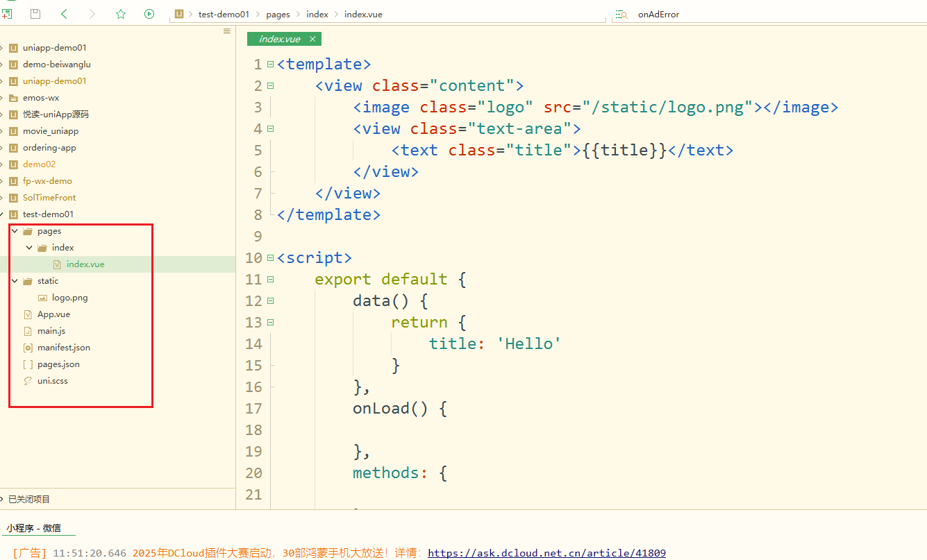
Task: Click the manifest.json file icon
Action: [28, 348]
